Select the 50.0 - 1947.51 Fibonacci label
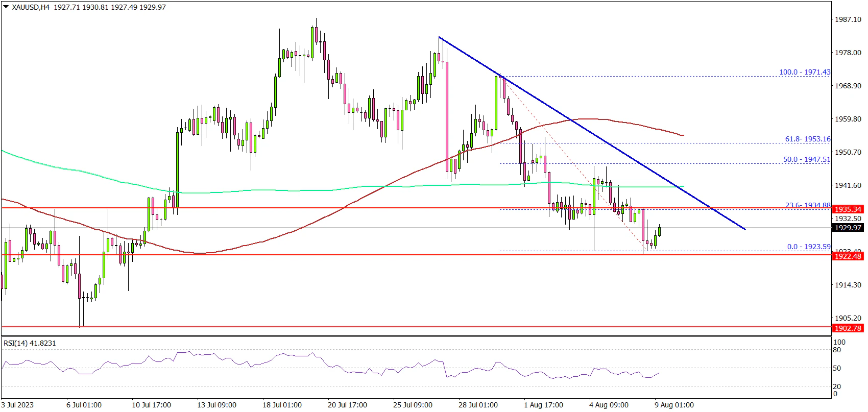This screenshot has height=412, width=868. [806, 159]
